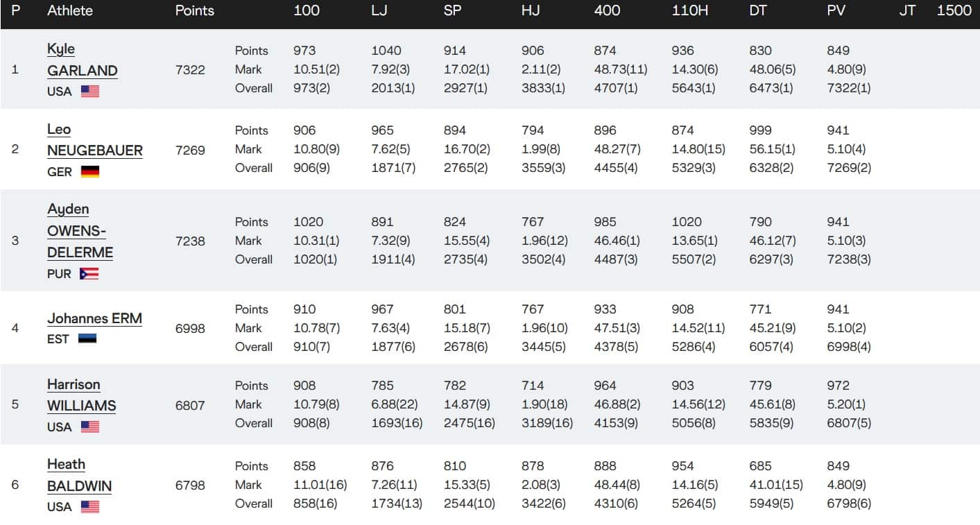Click the Puerto Rico flag icon
980x525 pixels.
(x=89, y=274)
